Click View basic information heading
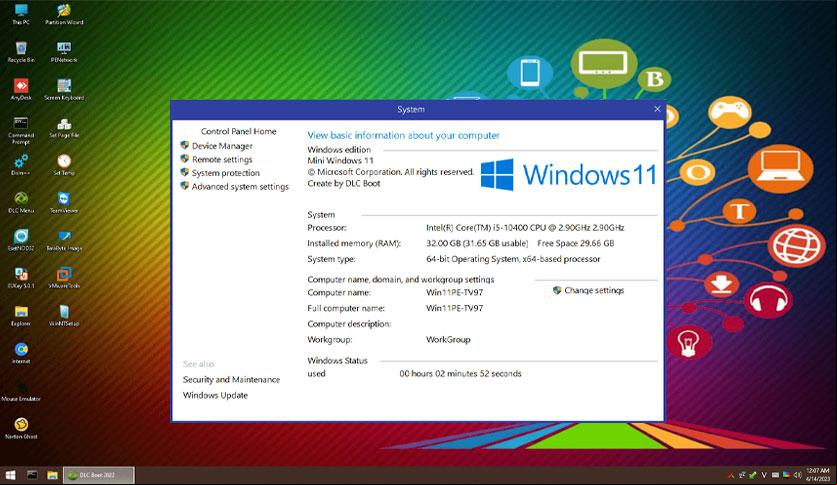Screen dimensions: 837x485 403,136
